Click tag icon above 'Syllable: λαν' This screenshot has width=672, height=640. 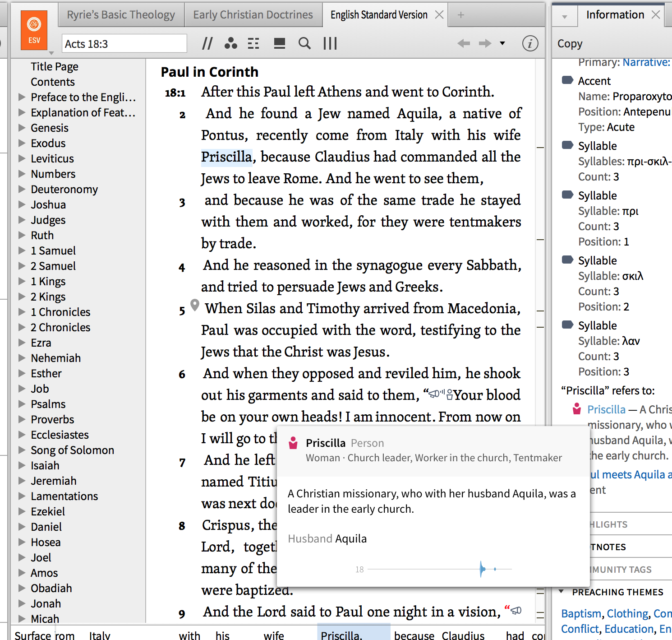click(x=567, y=325)
